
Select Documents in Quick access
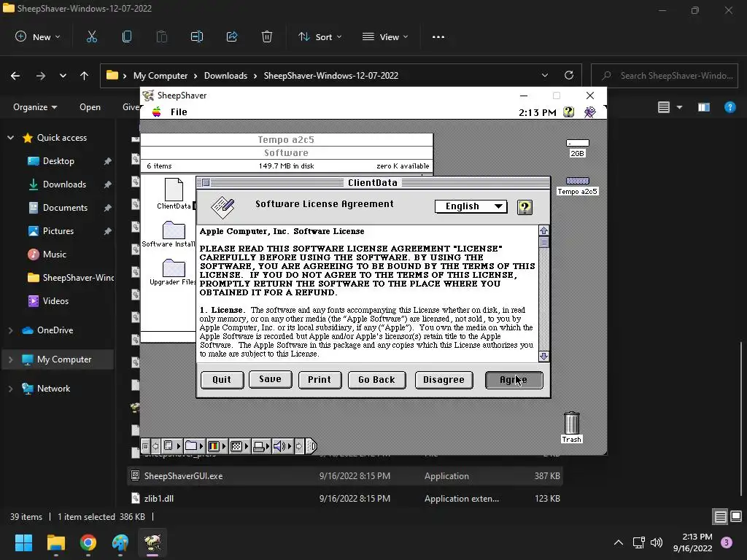click(65, 208)
